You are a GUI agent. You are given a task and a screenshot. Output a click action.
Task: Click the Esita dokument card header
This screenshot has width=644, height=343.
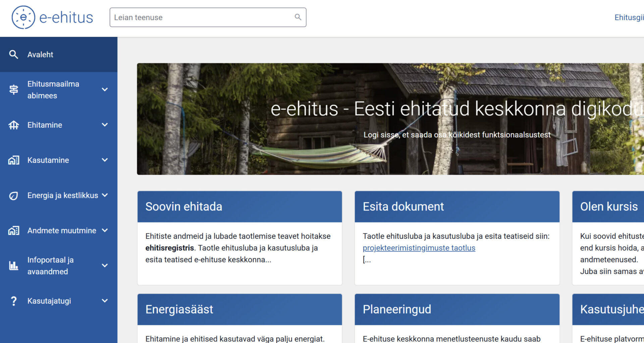coord(403,207)
